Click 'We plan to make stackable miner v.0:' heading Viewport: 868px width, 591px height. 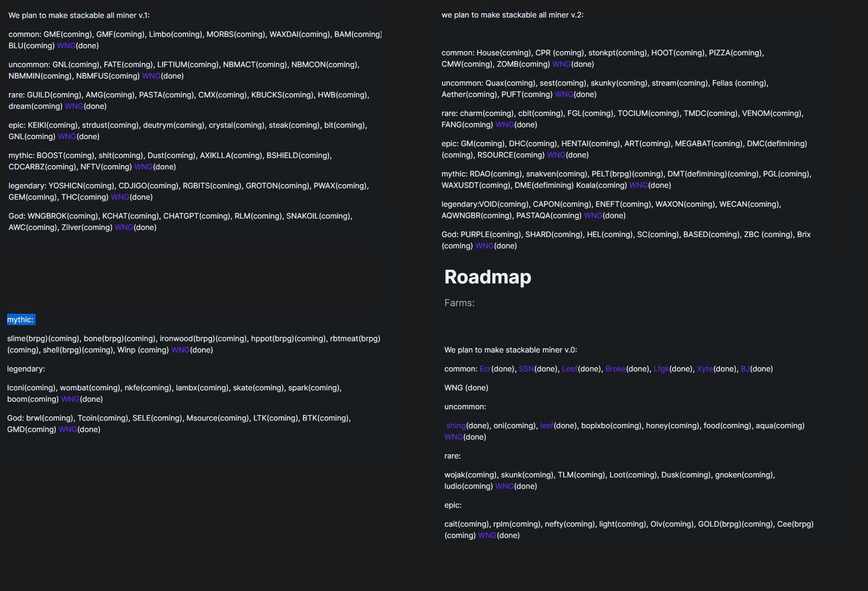[x=511, y=350]
